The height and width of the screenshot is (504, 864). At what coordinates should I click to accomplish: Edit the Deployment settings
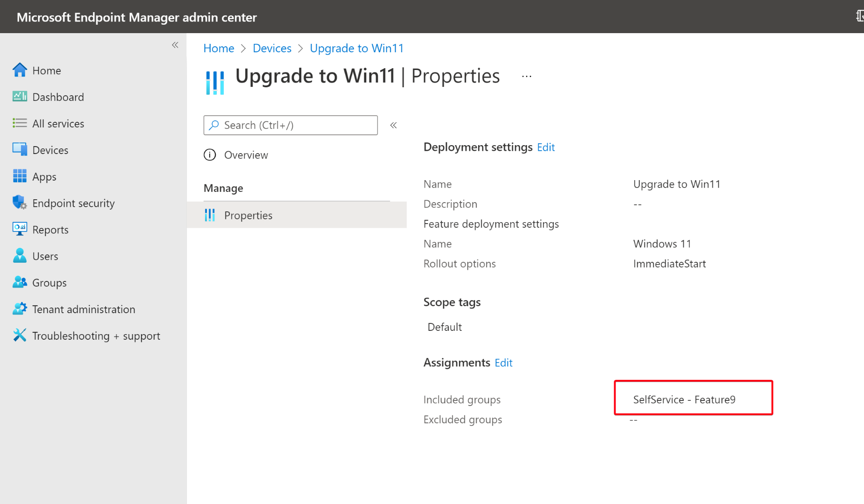click(545, 147)
